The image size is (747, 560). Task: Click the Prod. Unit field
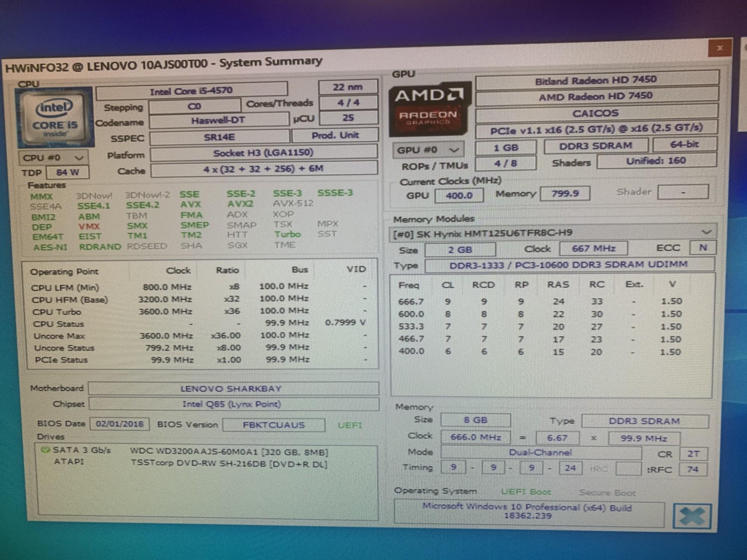(x=335, y=135)
